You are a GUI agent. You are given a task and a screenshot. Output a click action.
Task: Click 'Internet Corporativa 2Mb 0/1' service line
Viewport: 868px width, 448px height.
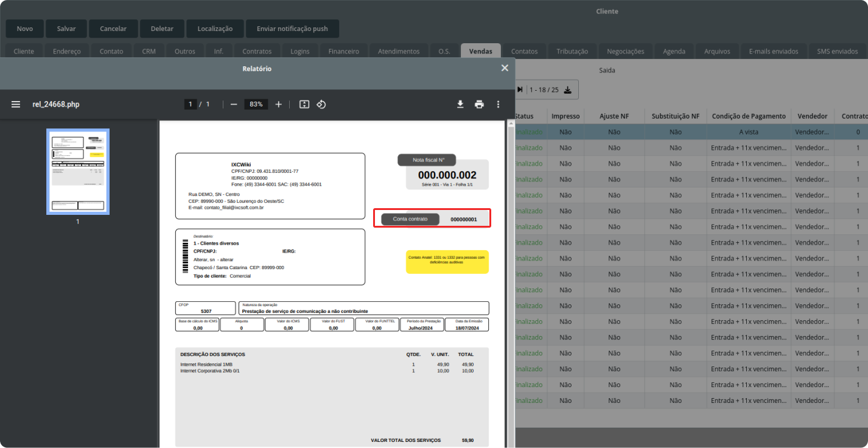210,370
